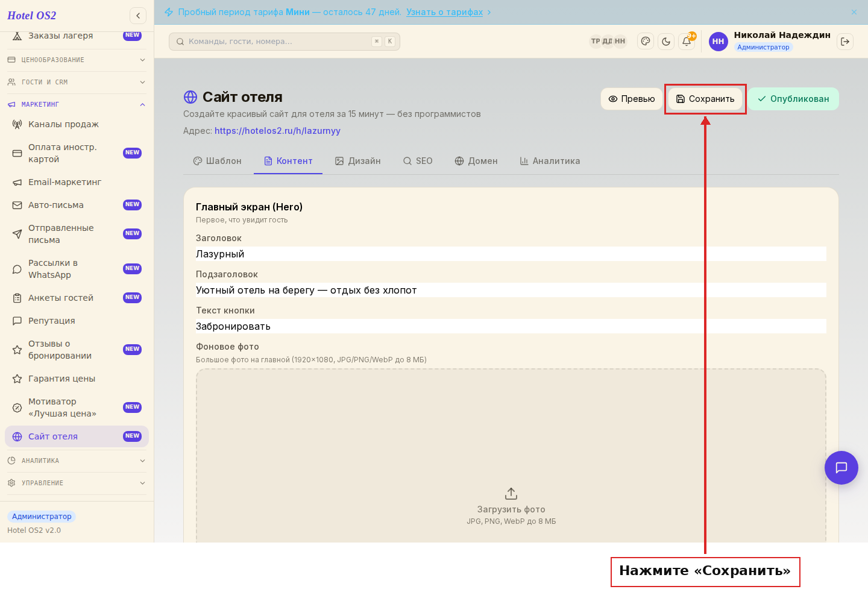
Task: Toggle dark mode moon icon
Action: click(666, 42)
